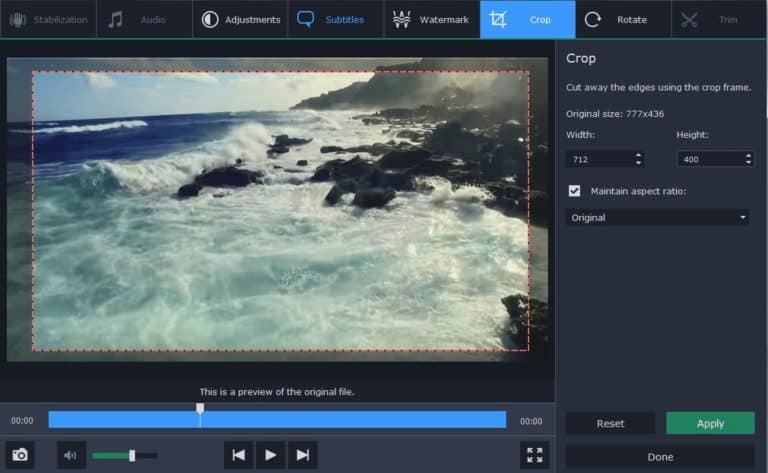Screen dimensions: 768x473
Task: Switch to the Subtitles tab
Action: click(335, 19)
